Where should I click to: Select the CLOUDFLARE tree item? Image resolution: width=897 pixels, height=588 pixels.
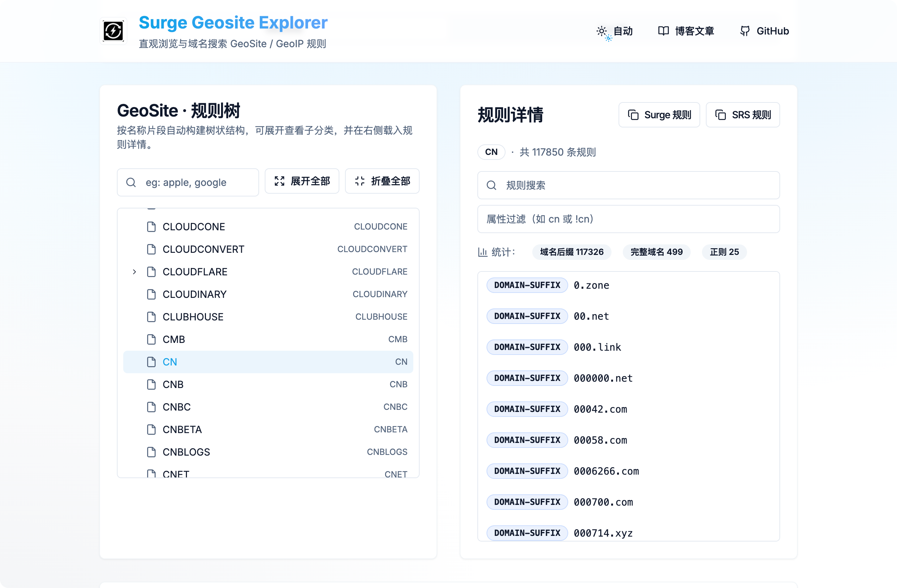tap(268, 272)
